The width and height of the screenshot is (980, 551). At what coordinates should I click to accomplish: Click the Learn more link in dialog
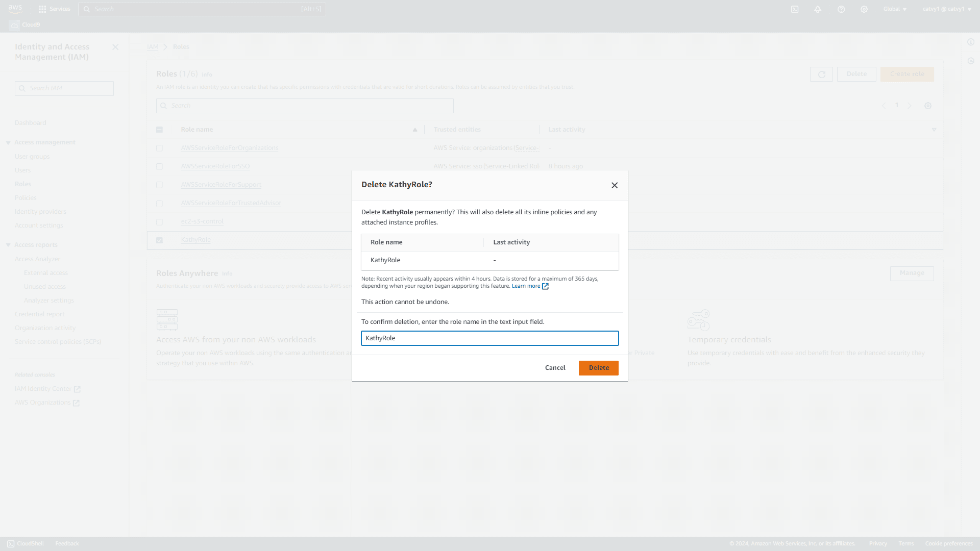(x=526, y=286)
